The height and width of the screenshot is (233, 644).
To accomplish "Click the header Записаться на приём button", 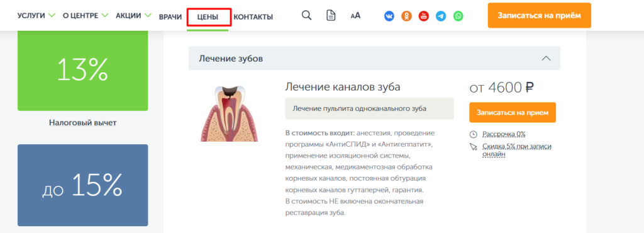I will point(539,16).
